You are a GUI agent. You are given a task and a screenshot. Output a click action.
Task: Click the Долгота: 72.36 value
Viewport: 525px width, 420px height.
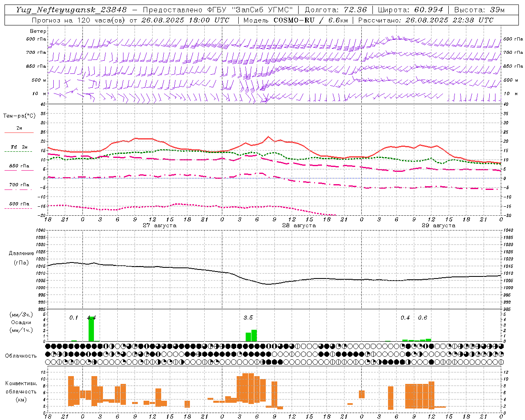336,10
